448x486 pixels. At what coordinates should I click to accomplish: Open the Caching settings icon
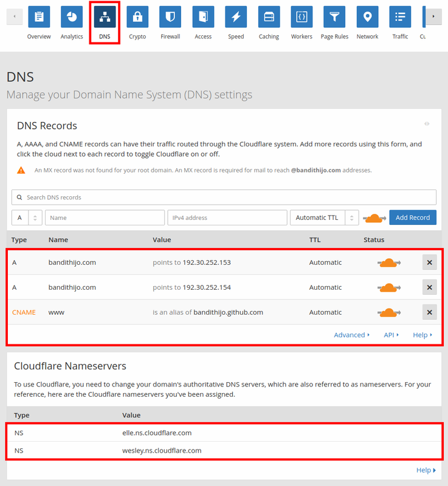coord(269,17)
